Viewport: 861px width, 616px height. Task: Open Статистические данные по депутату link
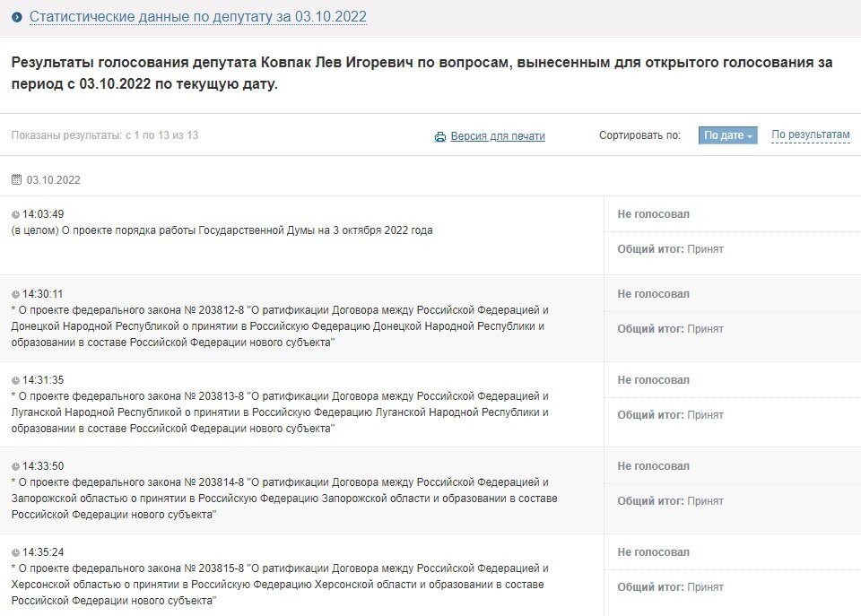click(197, 17)
